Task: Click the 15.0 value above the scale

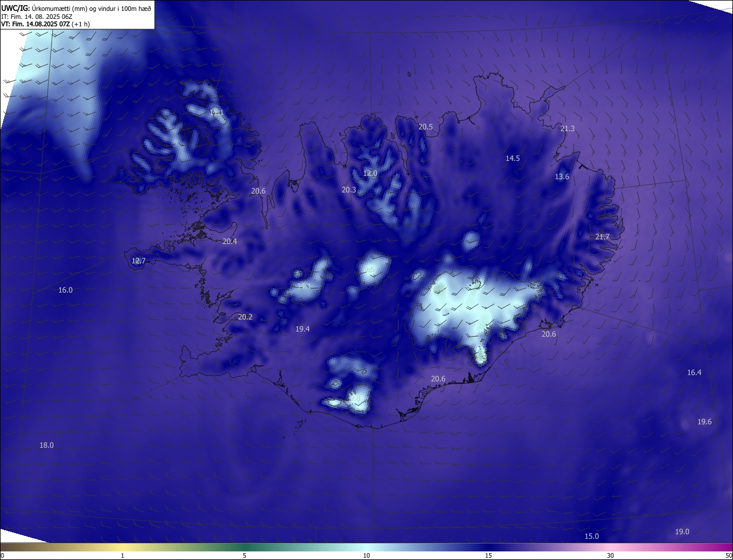Action: pos(592,537)
